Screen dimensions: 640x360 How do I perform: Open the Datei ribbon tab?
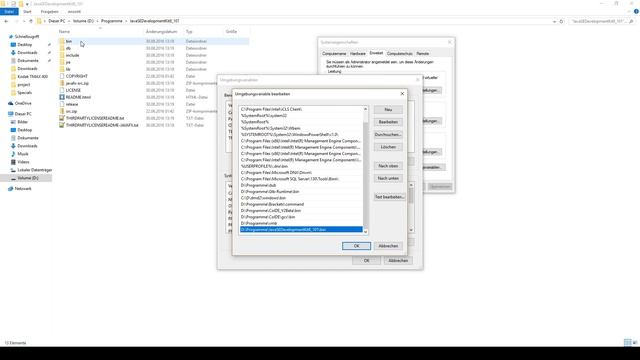coord(9,11)
